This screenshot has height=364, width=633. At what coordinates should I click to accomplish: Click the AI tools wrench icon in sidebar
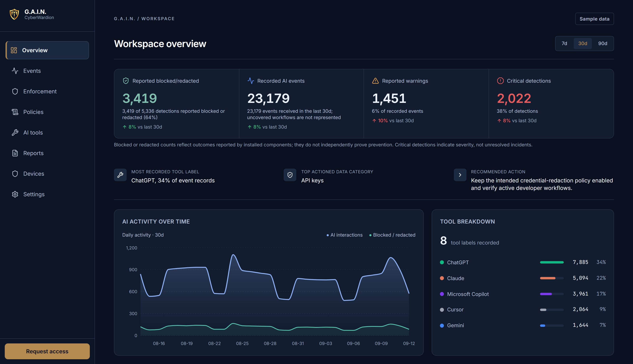point(15,133)
